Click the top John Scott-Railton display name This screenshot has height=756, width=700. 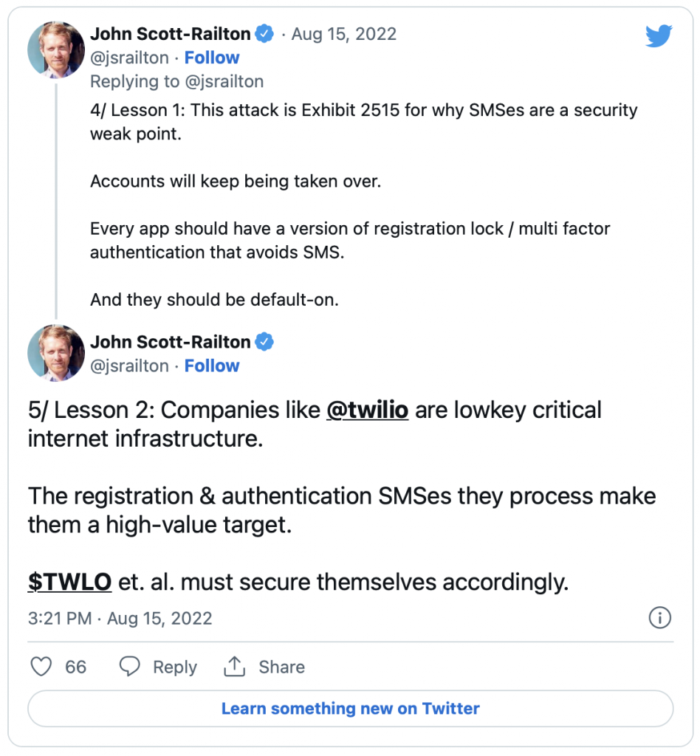(170, 34)
